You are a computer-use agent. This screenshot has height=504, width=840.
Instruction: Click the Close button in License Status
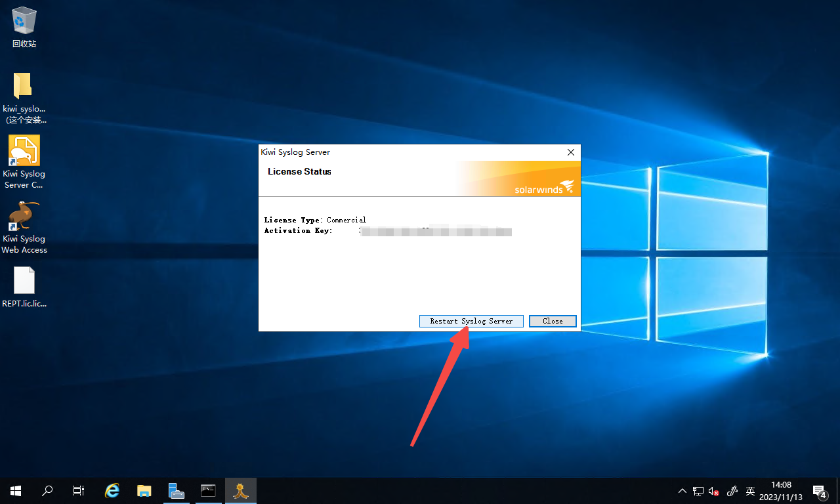[553, 321]
